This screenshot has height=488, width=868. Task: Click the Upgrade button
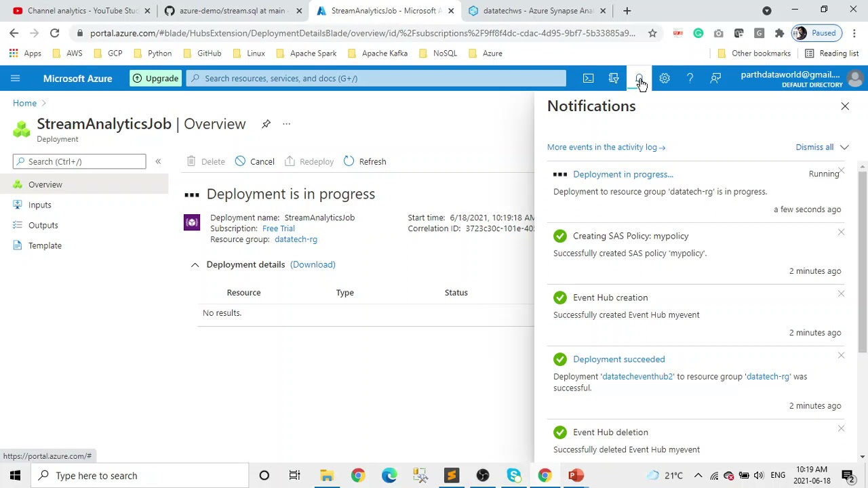pos(155,79)
